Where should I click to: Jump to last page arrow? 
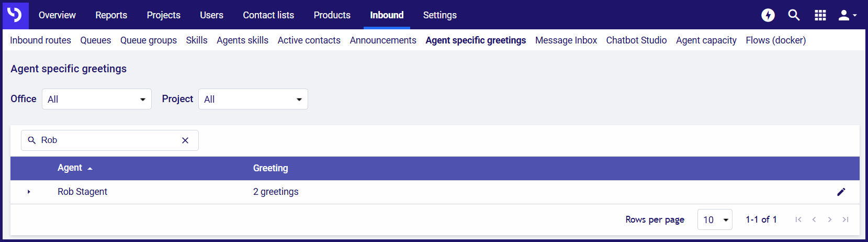(x=846, y=219)
